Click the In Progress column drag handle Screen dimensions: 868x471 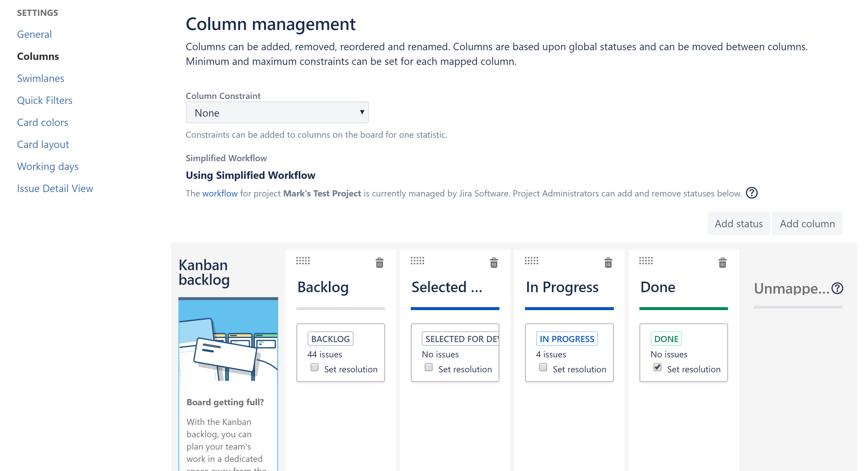[532, 261]
